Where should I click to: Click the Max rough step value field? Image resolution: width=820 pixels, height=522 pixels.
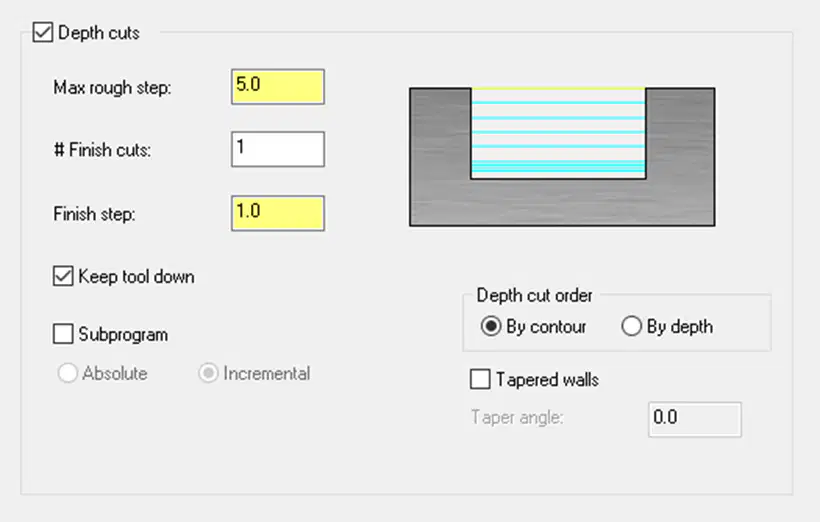click(278, 86)
